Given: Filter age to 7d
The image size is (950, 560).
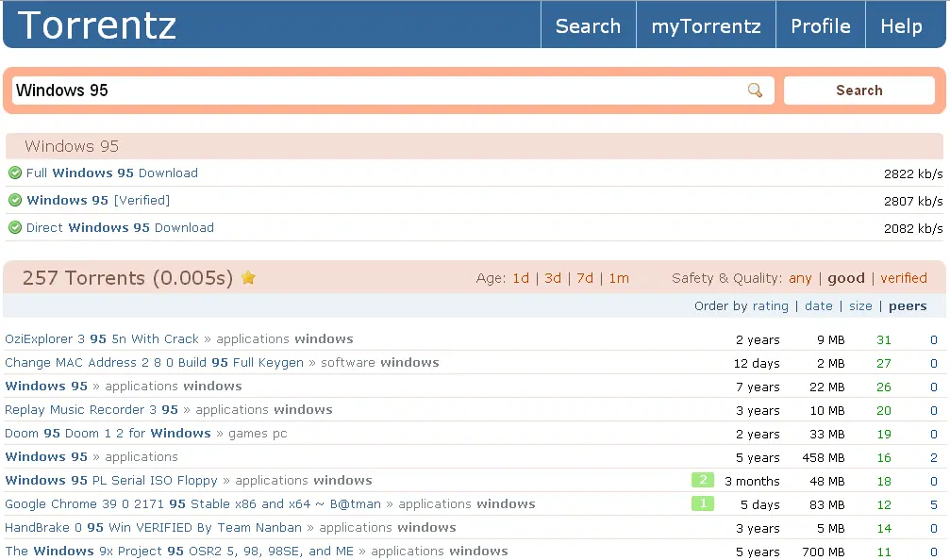Looking at the screenshot, I should pos(585,278).
